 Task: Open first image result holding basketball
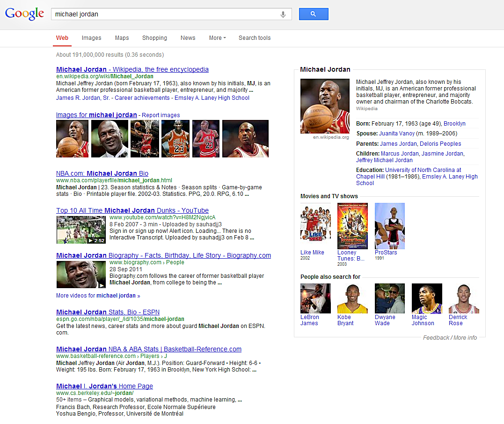tap(73, 139)
